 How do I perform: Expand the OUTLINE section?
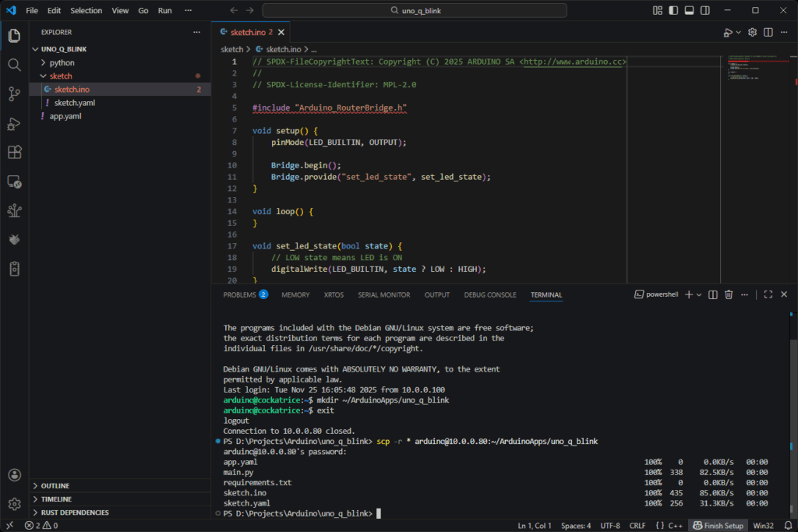click(x=55, y=485)
